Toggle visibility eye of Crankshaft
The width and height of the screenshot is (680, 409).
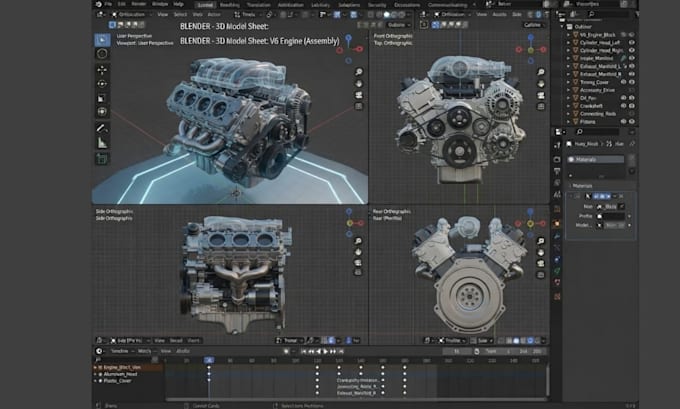[x=632, y=106]
